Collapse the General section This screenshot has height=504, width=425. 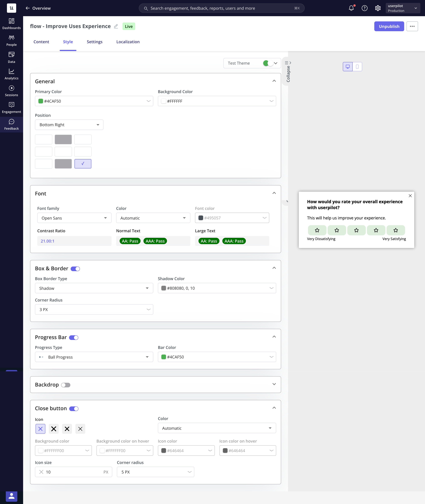(274, 81)
